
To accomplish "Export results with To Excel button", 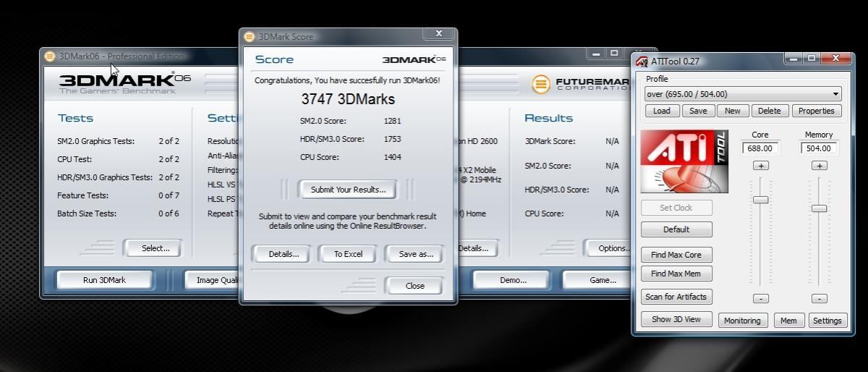I will [348, 254].
